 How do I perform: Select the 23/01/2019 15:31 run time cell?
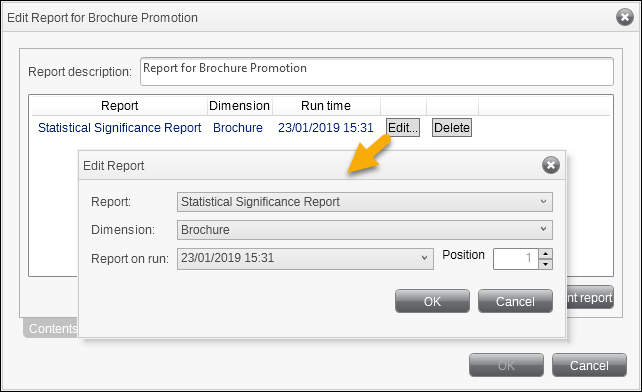(326, 128)
